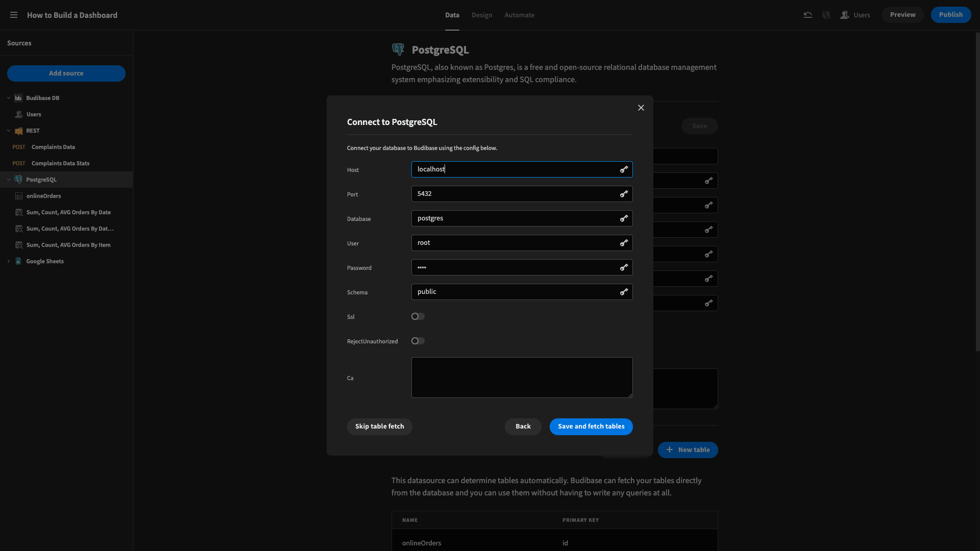The image size is (980, 551).
Task: Open the hamburger menu icon
Action: [14, 15]
